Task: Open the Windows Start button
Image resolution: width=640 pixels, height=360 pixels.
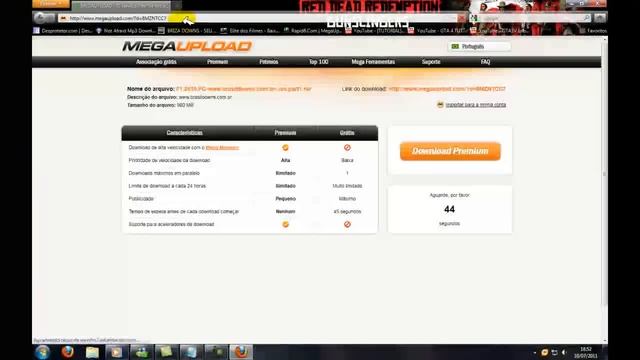Action: [42, 352]
